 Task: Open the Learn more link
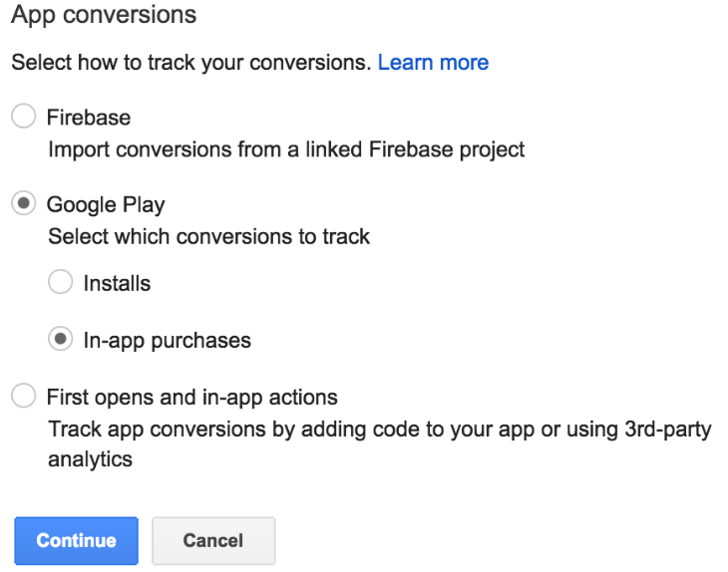(433, 63)
